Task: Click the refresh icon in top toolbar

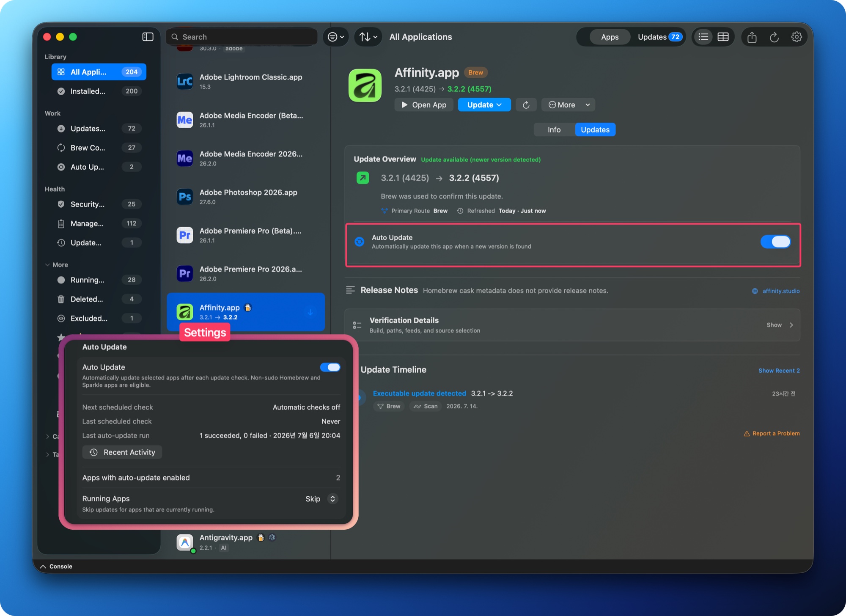Action: click(x=774, y=37)
